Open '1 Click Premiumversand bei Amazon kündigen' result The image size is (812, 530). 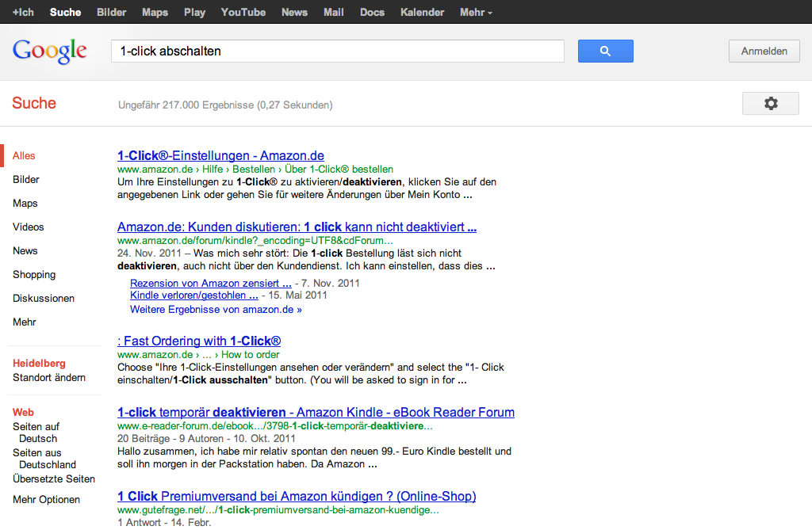tap(297, 497)
